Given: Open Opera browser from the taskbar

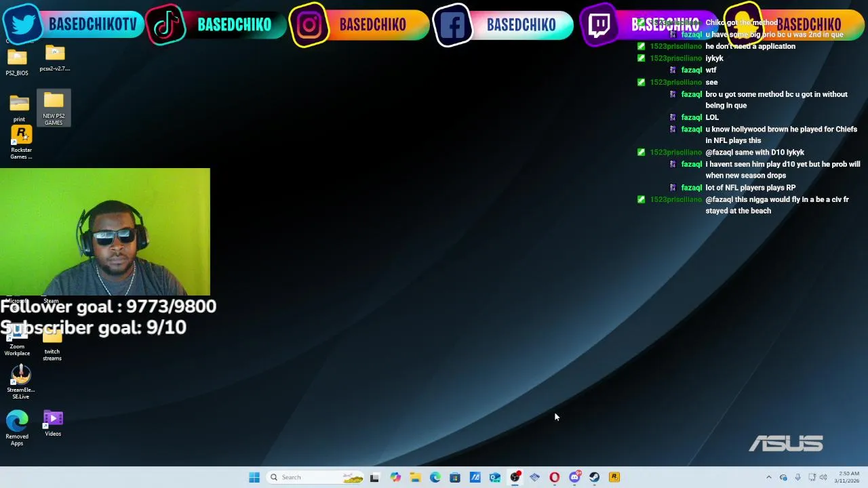Looking at the screenshot, I should (554, 477).
